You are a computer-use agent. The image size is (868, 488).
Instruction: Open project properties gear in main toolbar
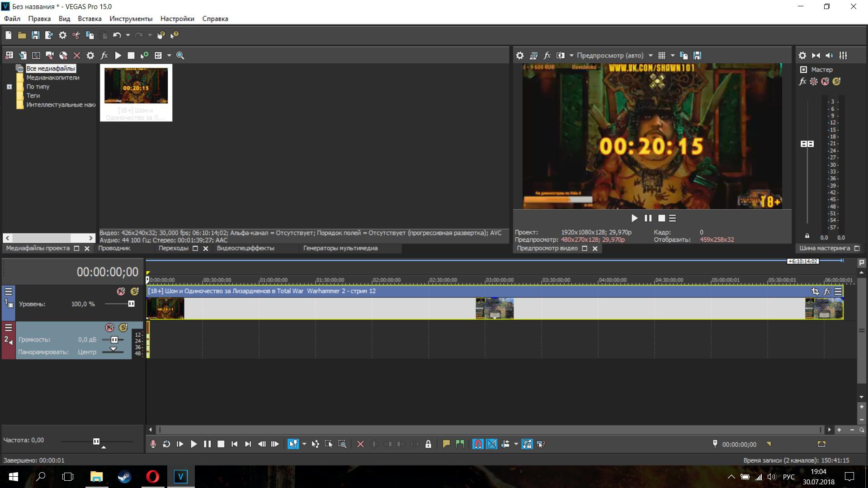62,35
